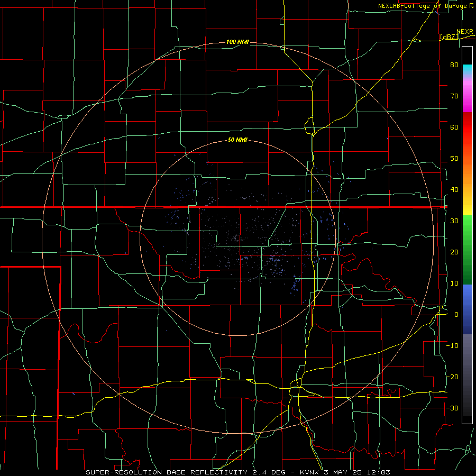Click the [dBZ] unit label

449,36
